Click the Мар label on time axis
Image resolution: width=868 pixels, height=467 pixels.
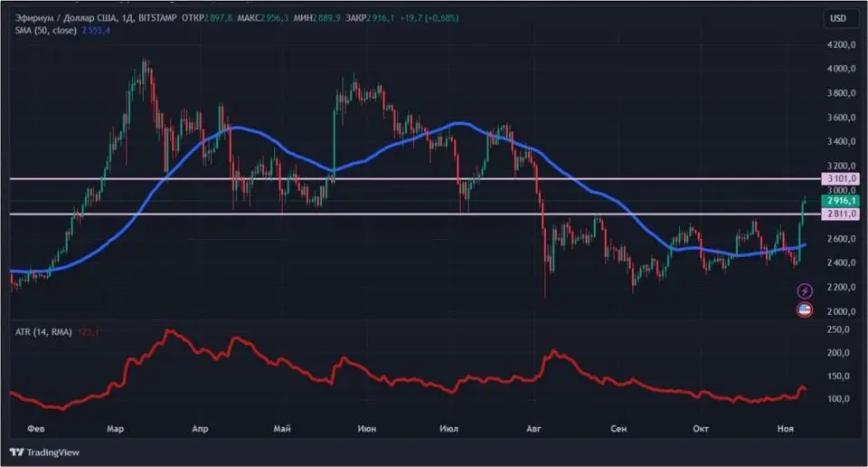pos(116,426)
